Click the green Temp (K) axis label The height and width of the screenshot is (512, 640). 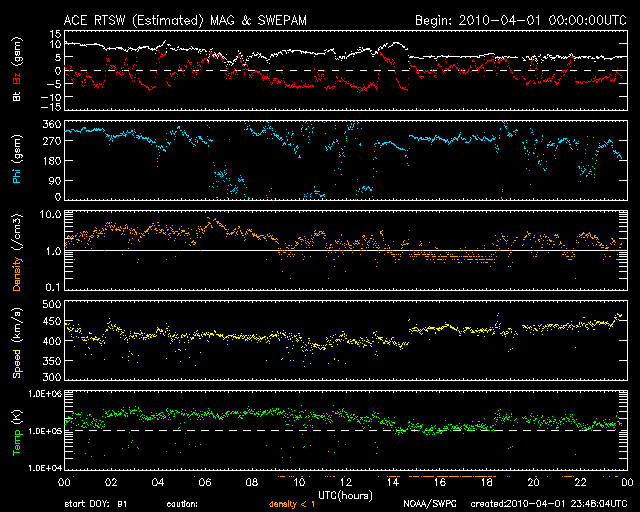point(17,431)
